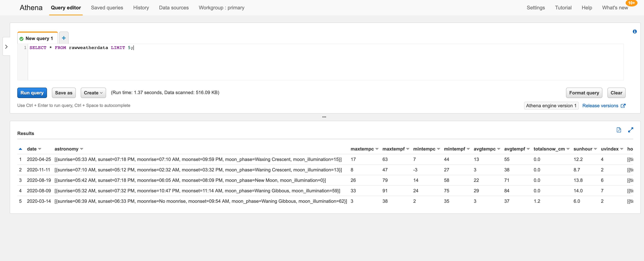Screen dimensions: 644x261
Task: Open the astronomy column sort dropdown
Action: click(x=82, y=149)
